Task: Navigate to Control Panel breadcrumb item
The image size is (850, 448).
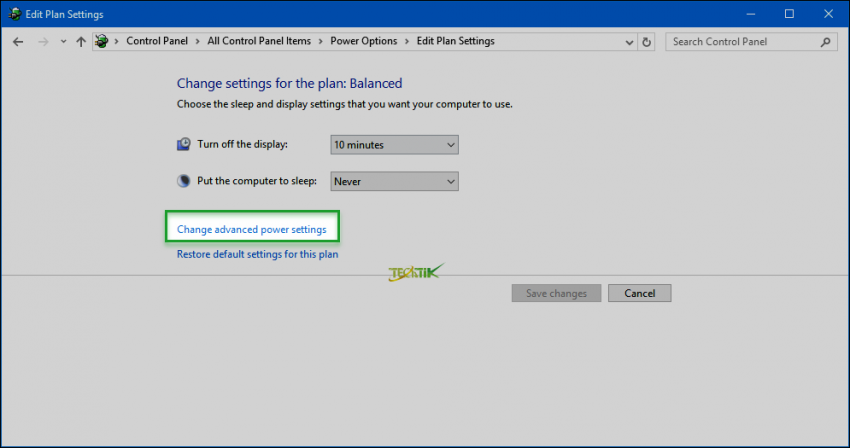Action: coord(156,42)
